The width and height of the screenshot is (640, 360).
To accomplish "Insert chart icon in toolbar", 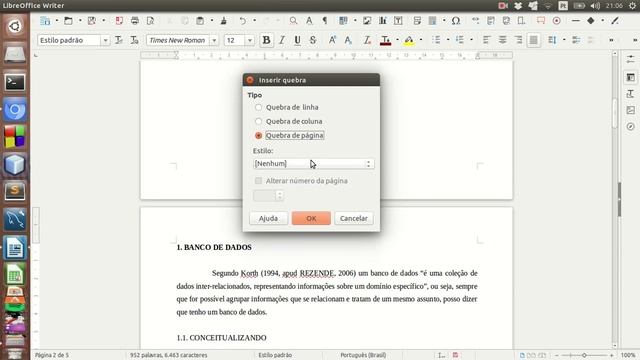I will [x=382, y=20].
